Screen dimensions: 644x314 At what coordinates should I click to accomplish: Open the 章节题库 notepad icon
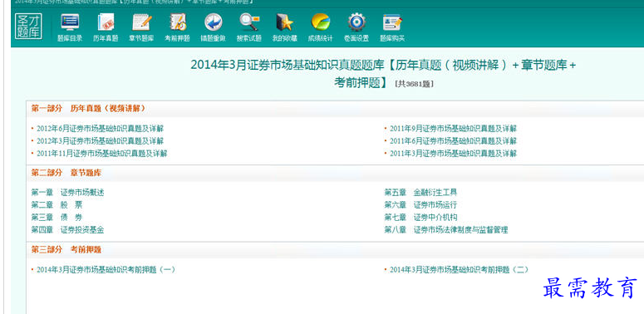pyautogui.click(x=142, y=22)
